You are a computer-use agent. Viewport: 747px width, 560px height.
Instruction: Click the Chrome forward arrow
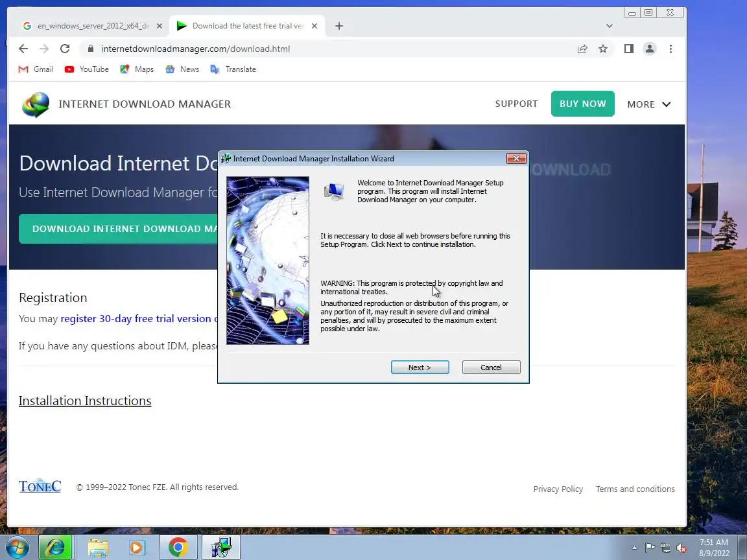(44, 49)
